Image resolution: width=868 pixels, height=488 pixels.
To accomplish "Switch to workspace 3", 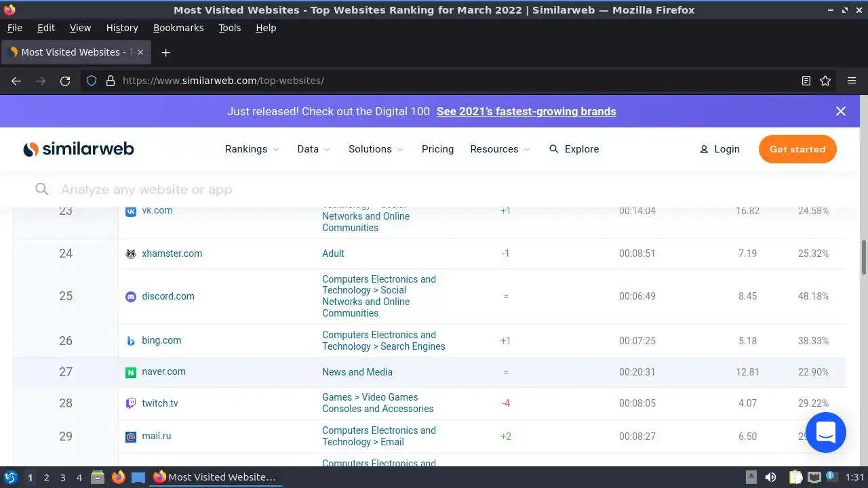I will 62,477.
